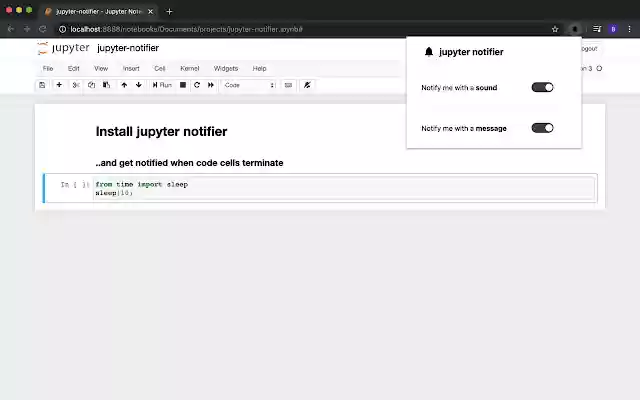Select the get notified when code cells terminate text
The image size is (640, 400).
click(x=189, y=163)
